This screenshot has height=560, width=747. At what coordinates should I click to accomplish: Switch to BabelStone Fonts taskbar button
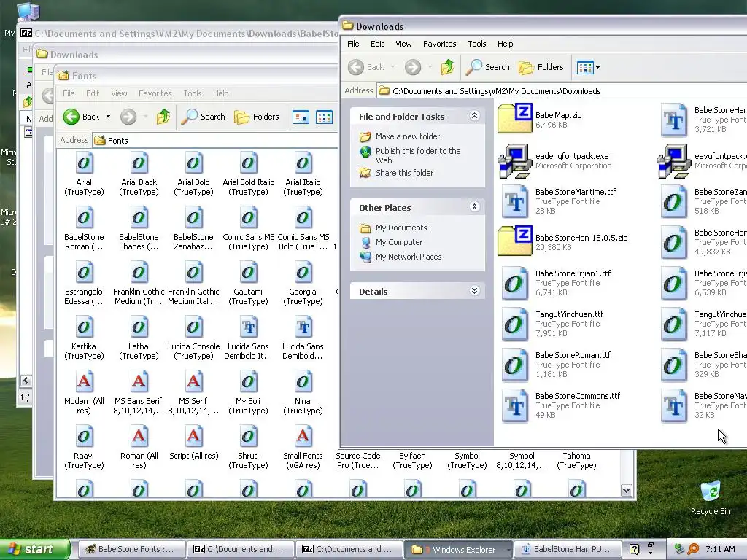131,550
